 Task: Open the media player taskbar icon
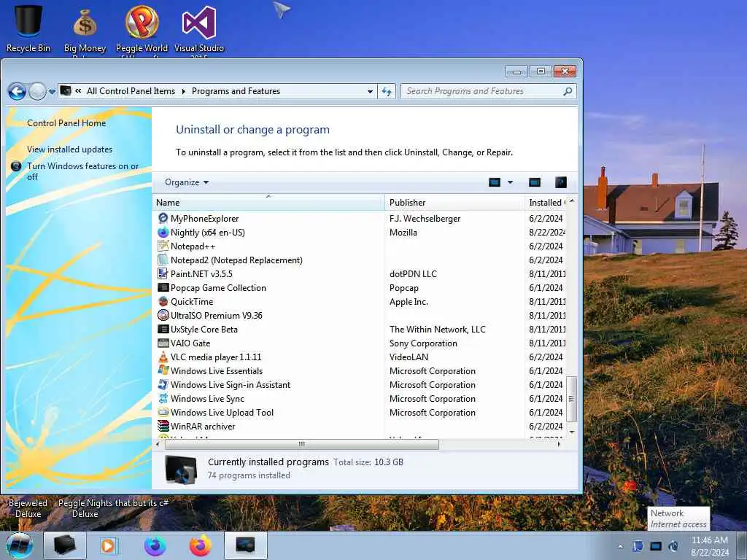click(108, 545)
